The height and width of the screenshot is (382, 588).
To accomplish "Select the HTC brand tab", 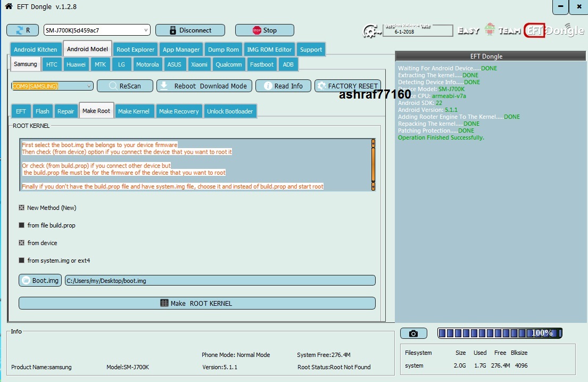I will [52, 64].
